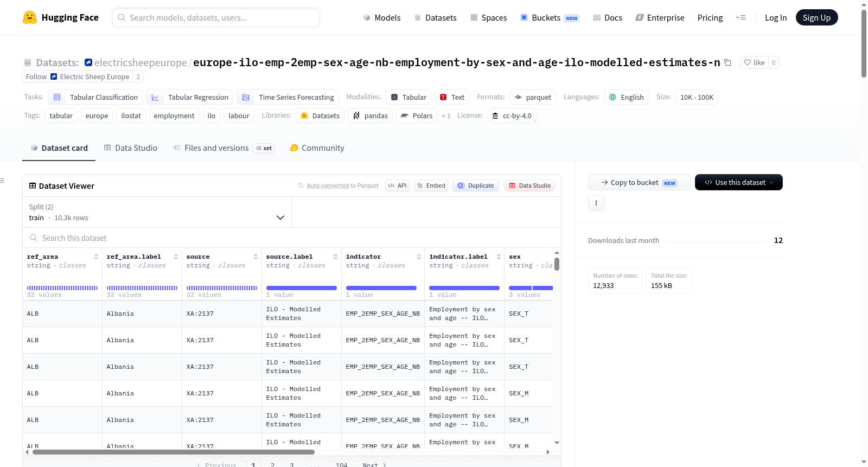Open Docs in the top navigation
This screenshot has height=467, width=868.
tap(607, 17)
